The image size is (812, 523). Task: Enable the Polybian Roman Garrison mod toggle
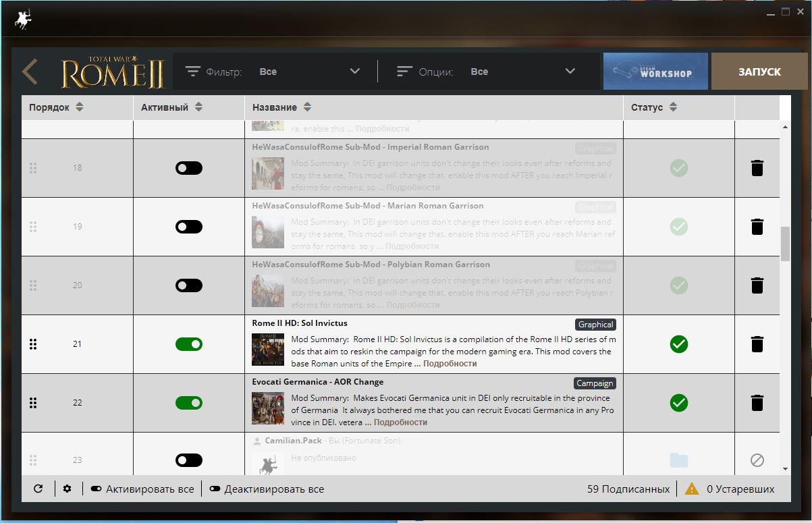tap(189, 285)
